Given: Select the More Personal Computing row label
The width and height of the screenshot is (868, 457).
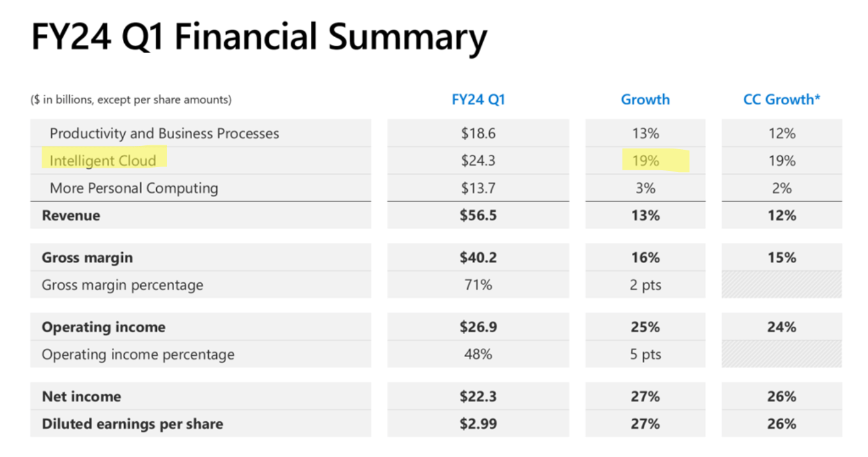Looking at the screenshot, I should tap(134, 188).
